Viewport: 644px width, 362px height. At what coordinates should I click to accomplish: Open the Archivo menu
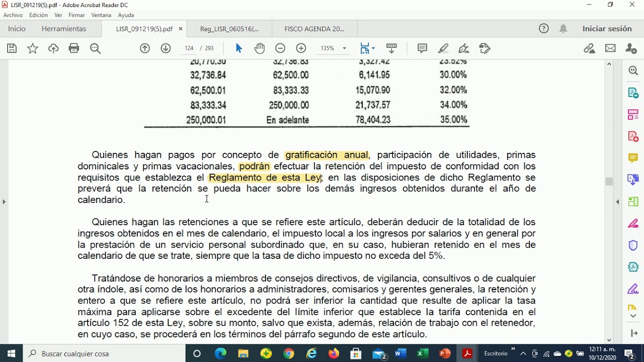13,15
